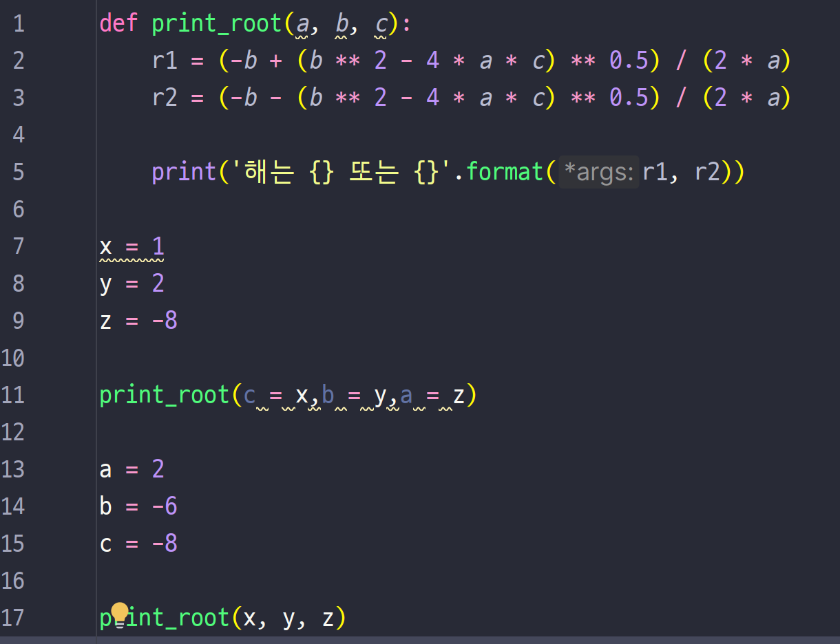Click the '0.5' exponent on line 3
Viewport: 840px width, 644px height.
click(629, 98)
